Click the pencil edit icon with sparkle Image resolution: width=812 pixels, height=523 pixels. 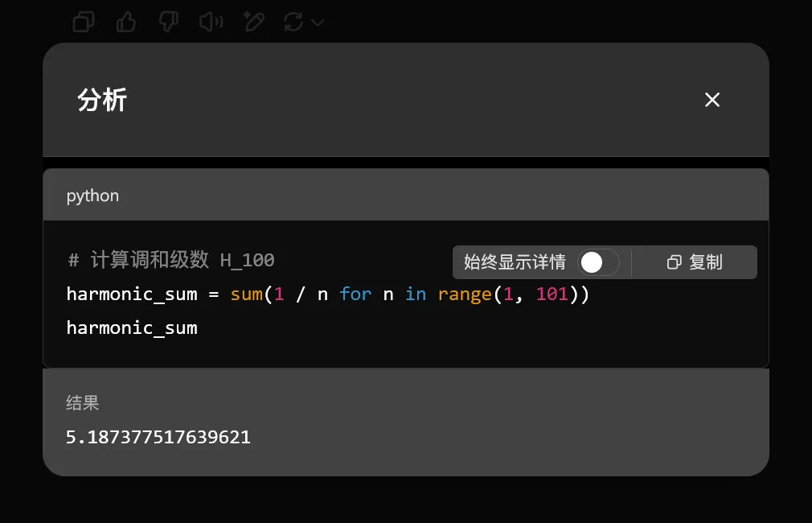point(253,22)
